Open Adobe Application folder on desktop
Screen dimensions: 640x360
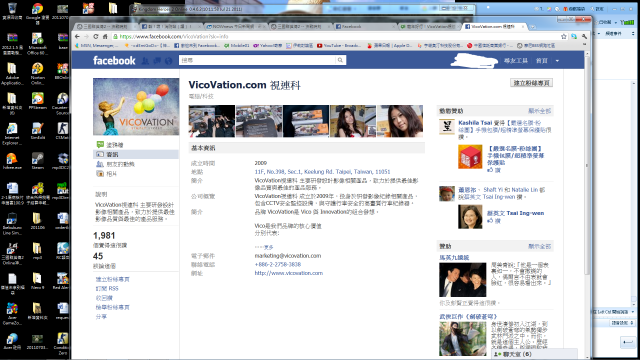click(12, 73)
